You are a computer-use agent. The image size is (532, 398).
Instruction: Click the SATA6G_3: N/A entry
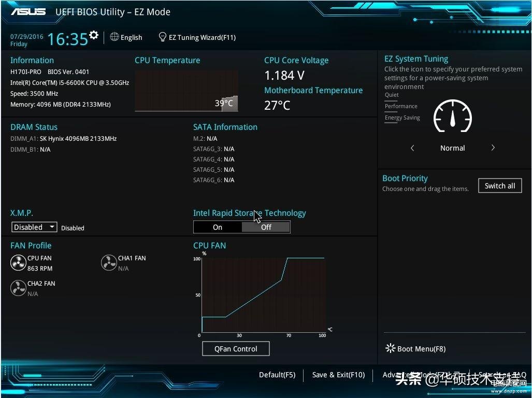[214, 149]
